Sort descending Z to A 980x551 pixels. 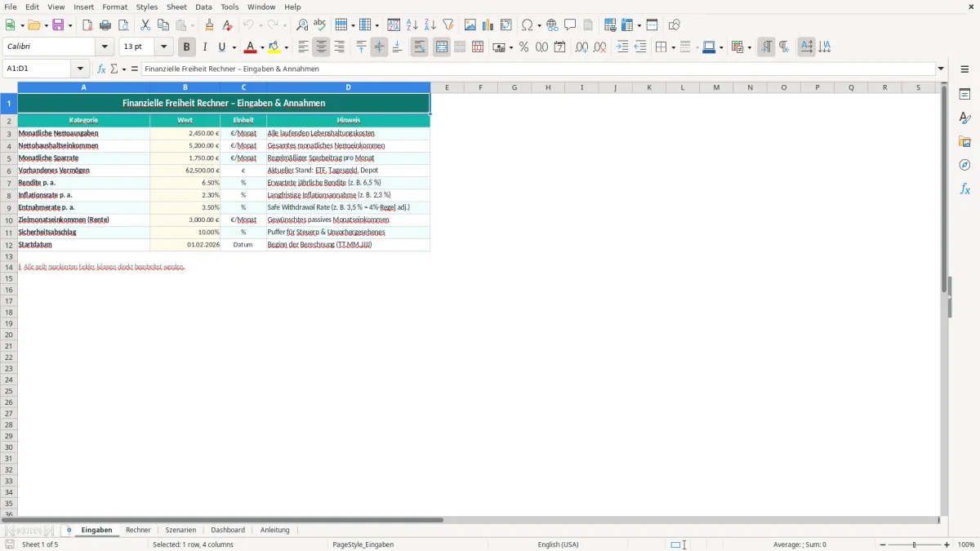[x=430, y=25]
